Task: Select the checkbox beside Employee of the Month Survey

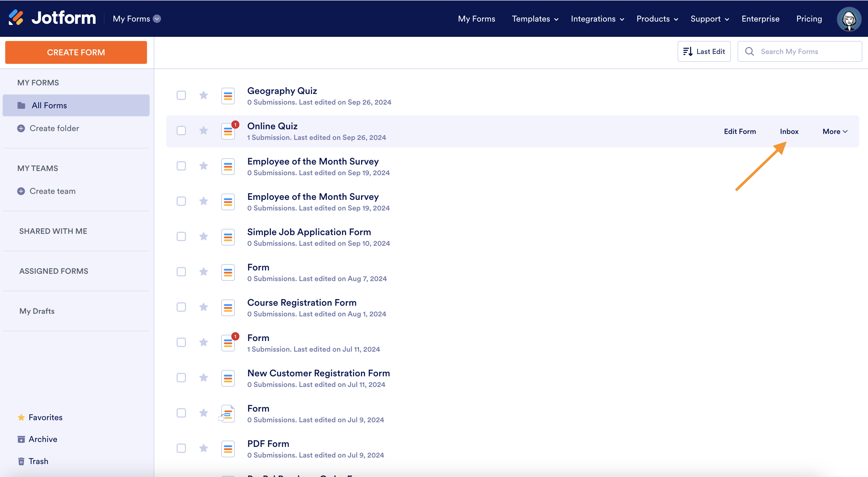Action: coord(181,166)
